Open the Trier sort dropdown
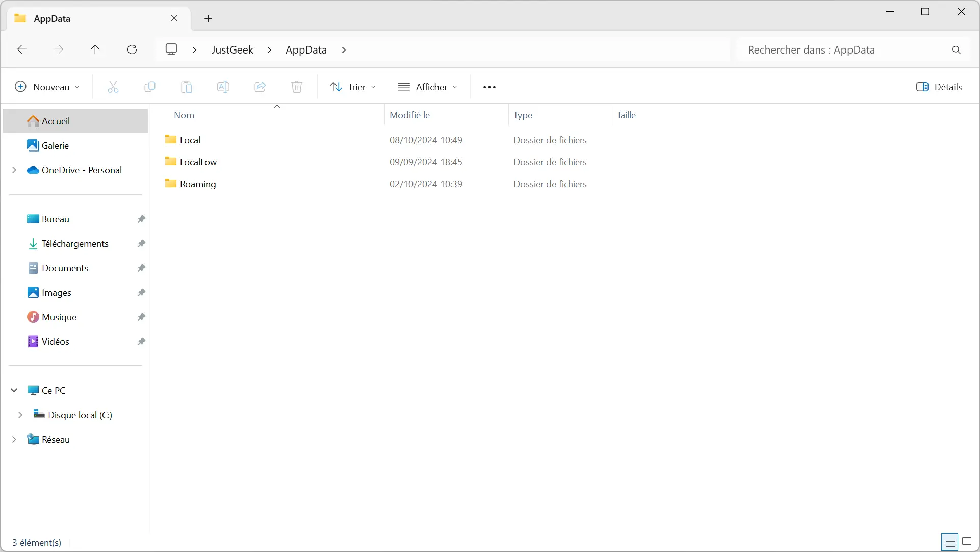The height and width of the screenshot is (552, 980). point(353,87)
